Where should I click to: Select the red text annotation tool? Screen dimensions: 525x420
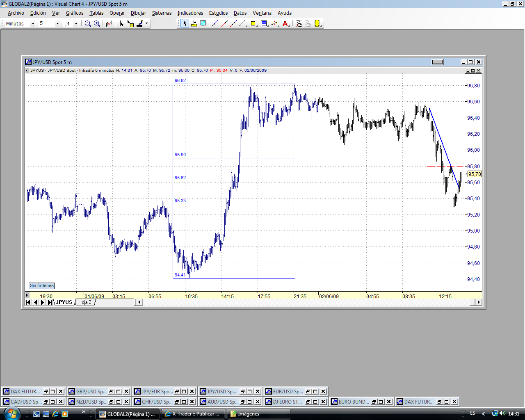click(x=285, y=24)
